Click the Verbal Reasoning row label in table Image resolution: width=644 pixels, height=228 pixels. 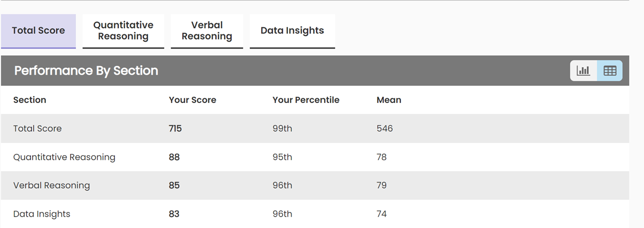52,185
